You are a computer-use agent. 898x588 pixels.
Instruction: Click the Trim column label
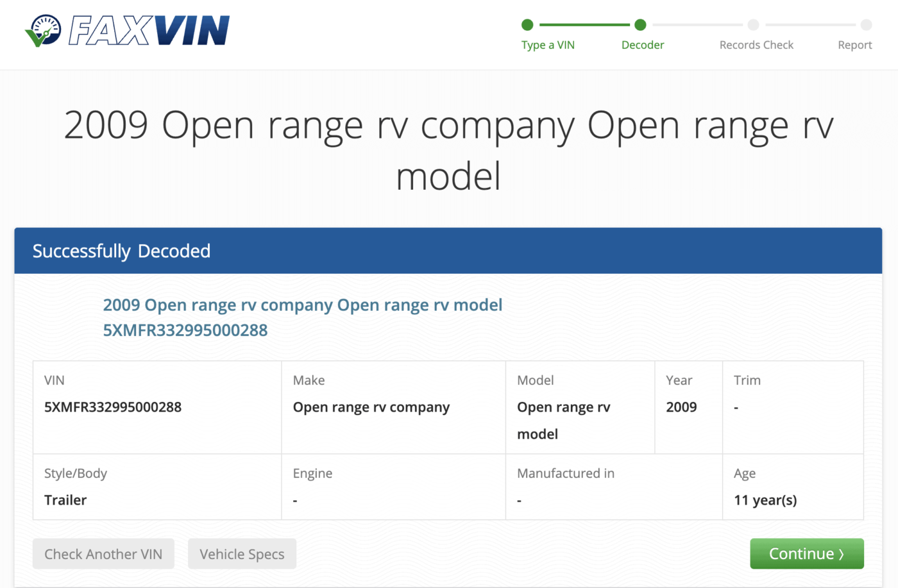[x=747, y=380]
